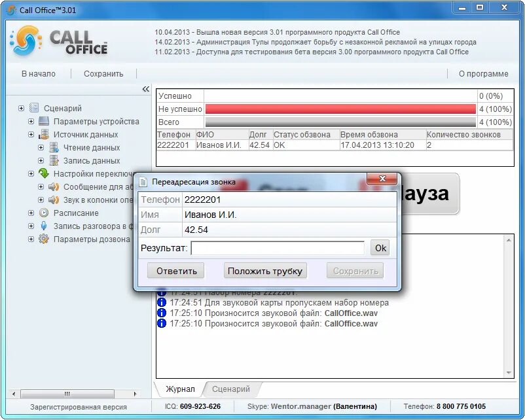The width and height of the screenshot is (525, 420).
Task: Switch to the Журнал tab
Action: (x=180, y=389)
